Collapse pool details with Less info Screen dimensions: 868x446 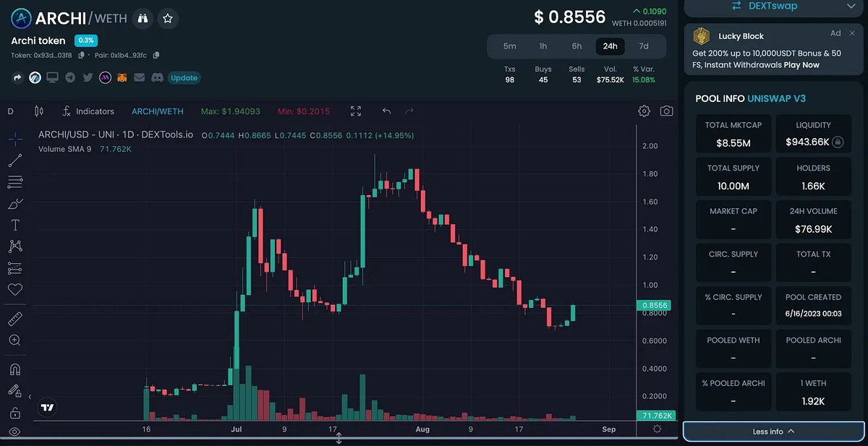click(773, 432)
